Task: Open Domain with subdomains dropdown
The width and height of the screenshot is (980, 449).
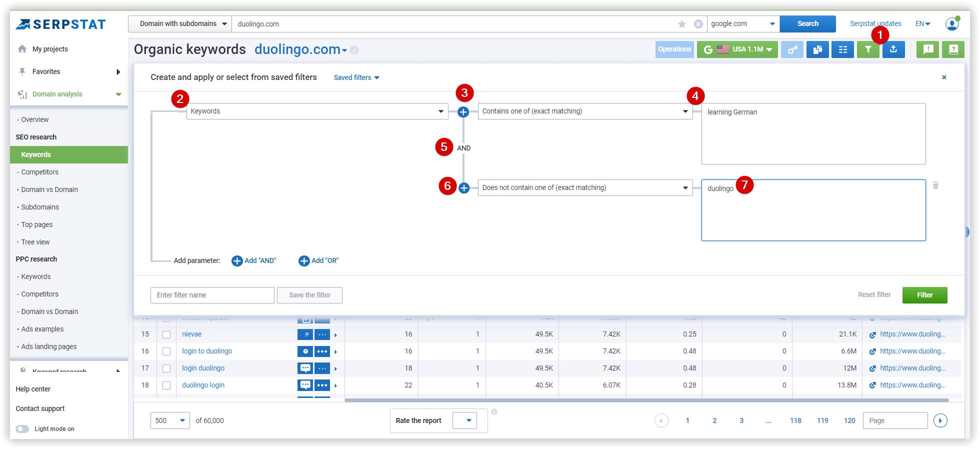Action: (x=180, y=24)
